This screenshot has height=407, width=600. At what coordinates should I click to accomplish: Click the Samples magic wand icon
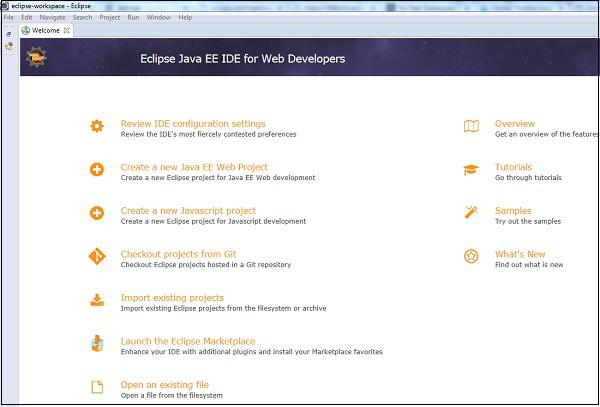pyautogui.click(x=471, y=212)
